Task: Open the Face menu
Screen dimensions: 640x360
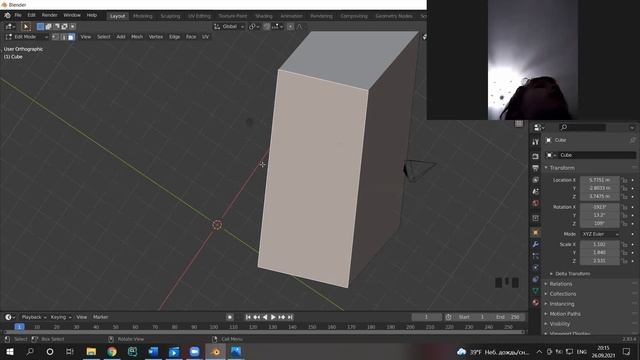Action: (191, 37)
